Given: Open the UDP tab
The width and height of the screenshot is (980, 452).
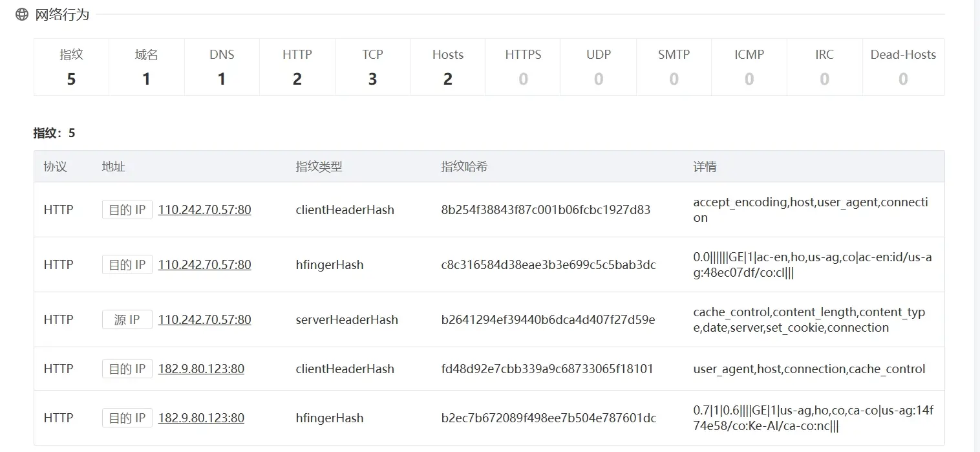Looking at the screenshot, I should coord(599,67).
